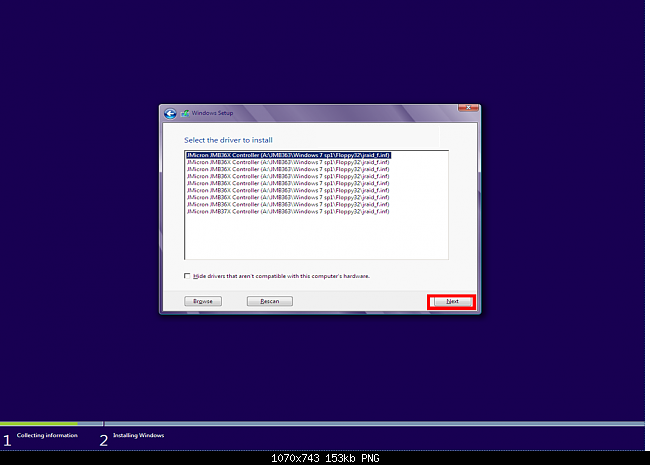Select the highlighted JMicron JMB36X Controller row
650x465 pixels.
(288, 155)
